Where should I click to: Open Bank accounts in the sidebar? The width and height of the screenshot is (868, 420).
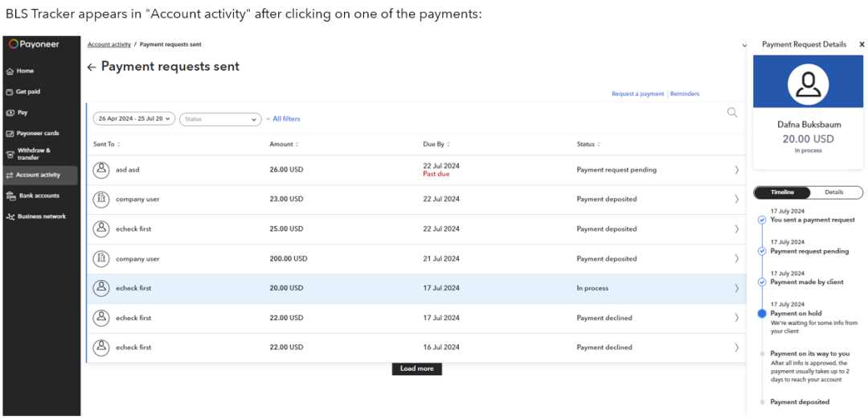pyautogui.click(x=39, y=196)
